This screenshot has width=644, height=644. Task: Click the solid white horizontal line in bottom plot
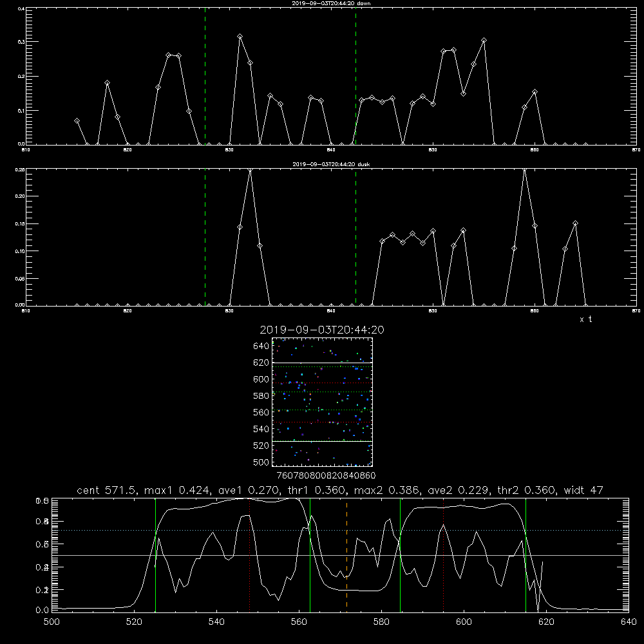(340, 555)
